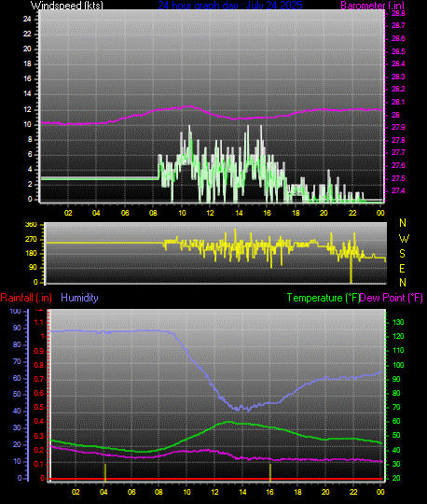Click the 0.7 rainfall scale value
The height and width of the screenshot is (504, 427).
point(39,379)
